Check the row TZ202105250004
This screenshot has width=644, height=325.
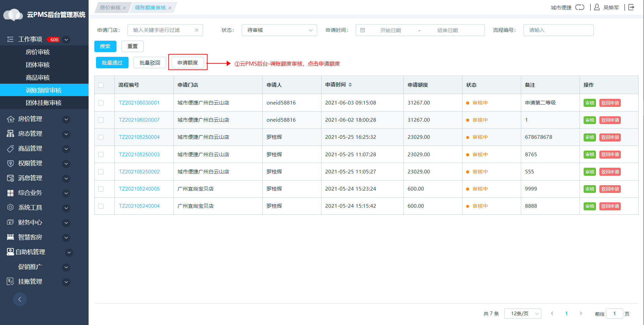[x=101, y=137]
